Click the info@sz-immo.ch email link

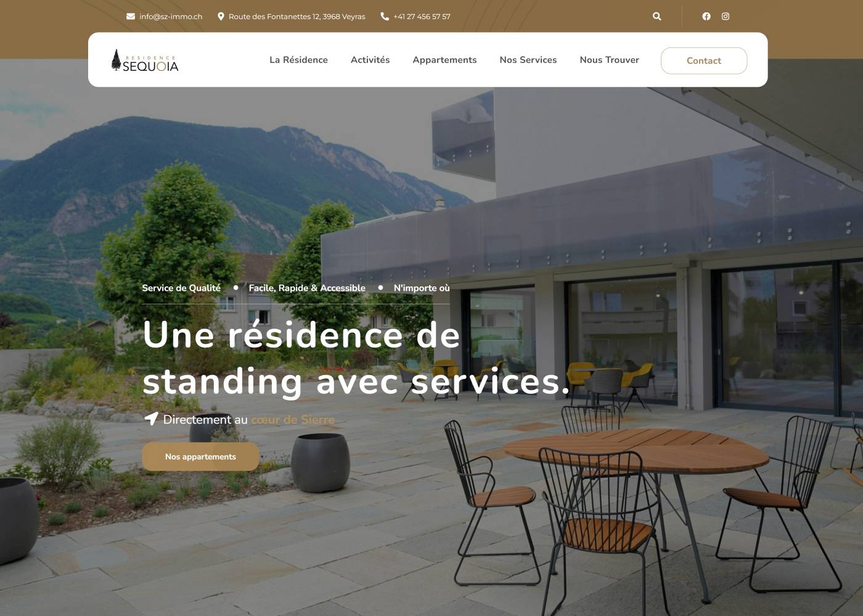(171, 17)
